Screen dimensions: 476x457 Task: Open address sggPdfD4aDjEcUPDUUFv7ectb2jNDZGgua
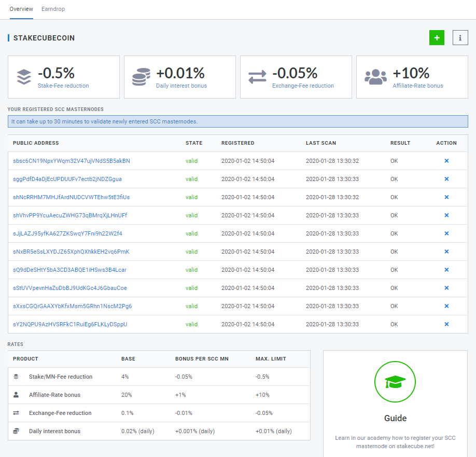tap(67, 179)
